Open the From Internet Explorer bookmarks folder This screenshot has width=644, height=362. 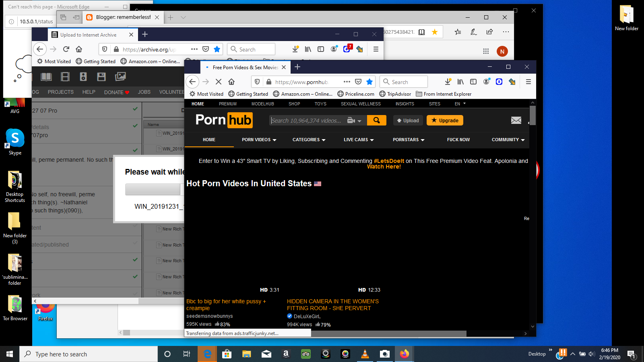444,94
